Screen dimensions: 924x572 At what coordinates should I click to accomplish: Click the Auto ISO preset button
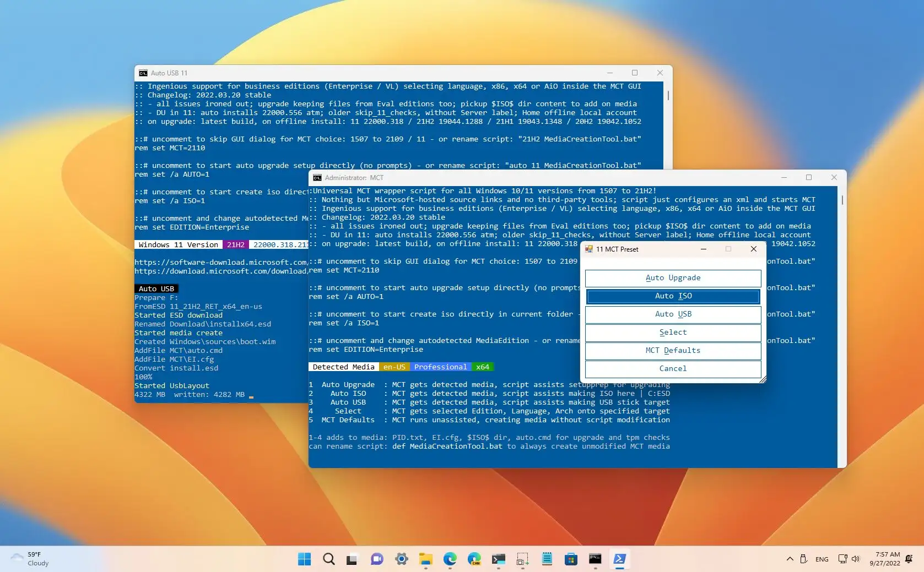pyautogui.click(x=673, y=296)
